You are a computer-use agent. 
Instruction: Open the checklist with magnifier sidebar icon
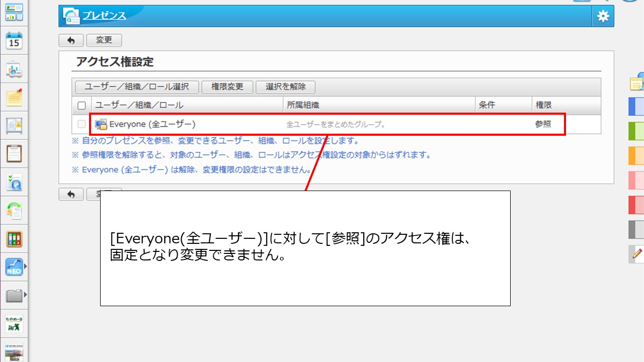click(14, 183)
